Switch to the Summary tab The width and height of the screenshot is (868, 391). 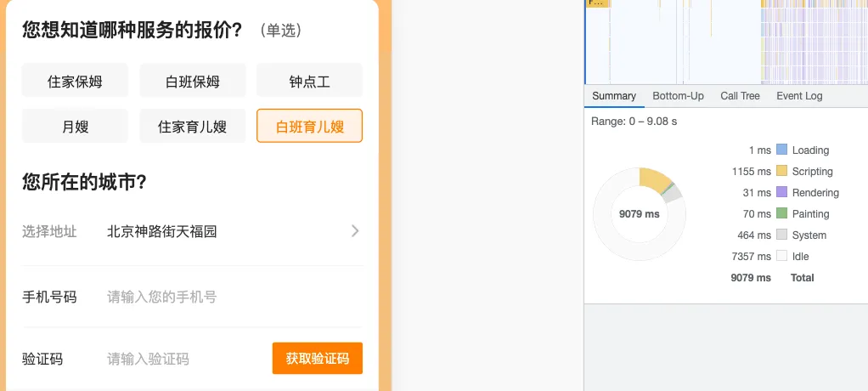pyautogui.click(x=614, y=96)
